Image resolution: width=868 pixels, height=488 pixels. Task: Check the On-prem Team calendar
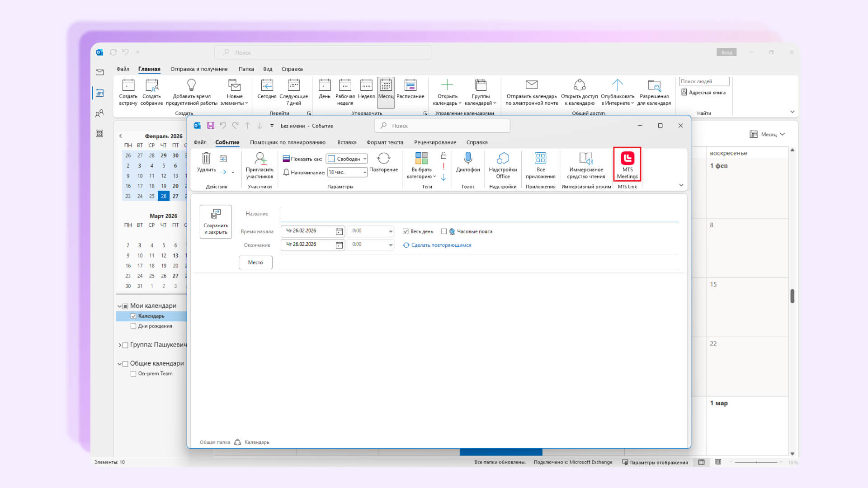click(133, 374)
